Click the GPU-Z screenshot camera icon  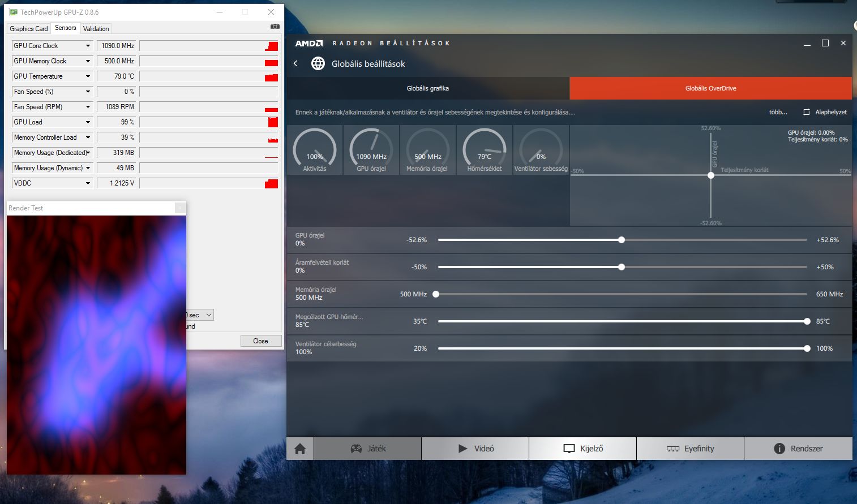coord(275,27)
